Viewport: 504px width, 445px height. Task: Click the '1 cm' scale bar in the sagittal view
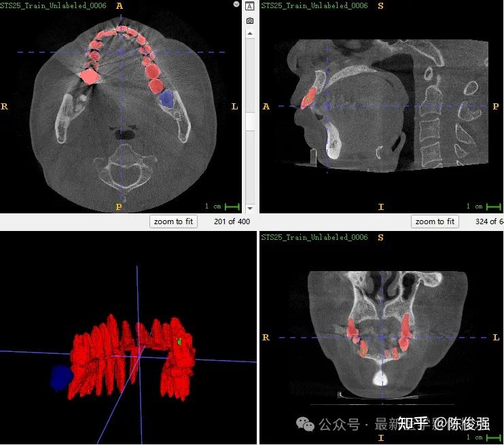click(484, 207)
